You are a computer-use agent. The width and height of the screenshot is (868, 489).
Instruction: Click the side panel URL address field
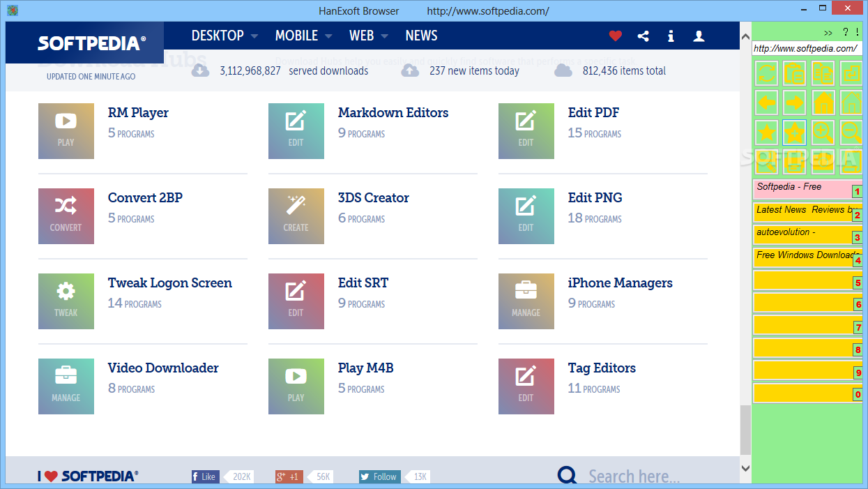tap(807, 48)
